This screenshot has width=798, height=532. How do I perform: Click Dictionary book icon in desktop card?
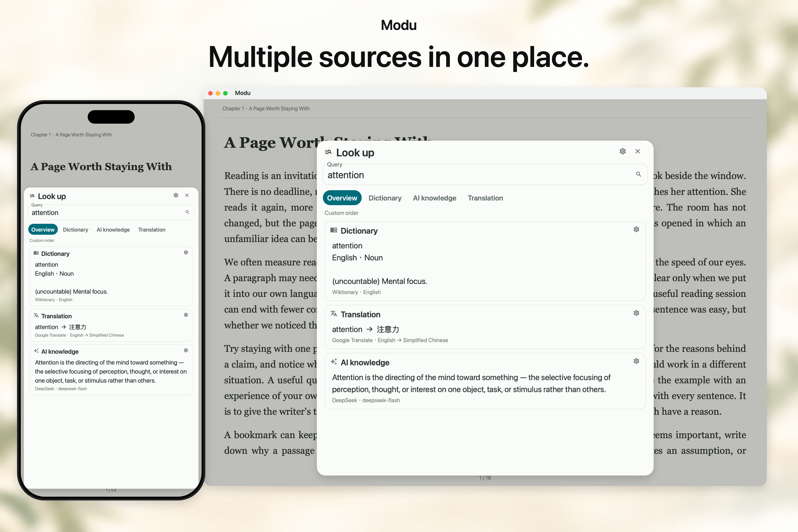(334, 230)
